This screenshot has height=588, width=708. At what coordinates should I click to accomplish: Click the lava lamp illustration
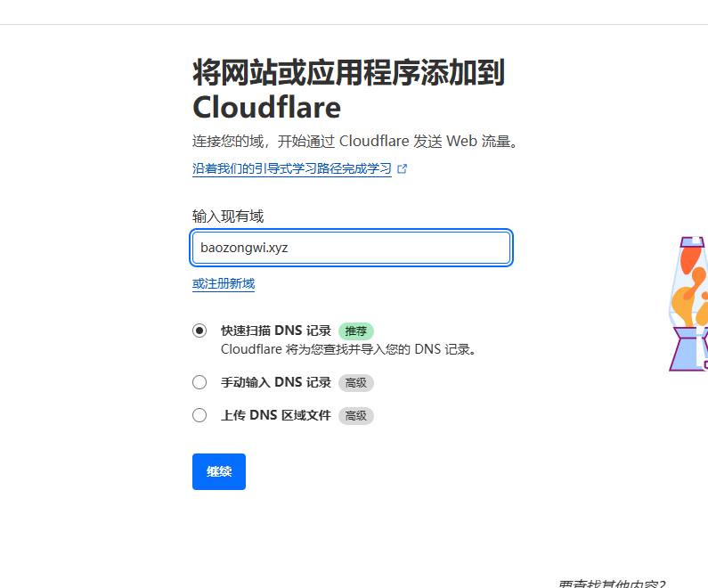pyautogui.click(x=689, y=304)
